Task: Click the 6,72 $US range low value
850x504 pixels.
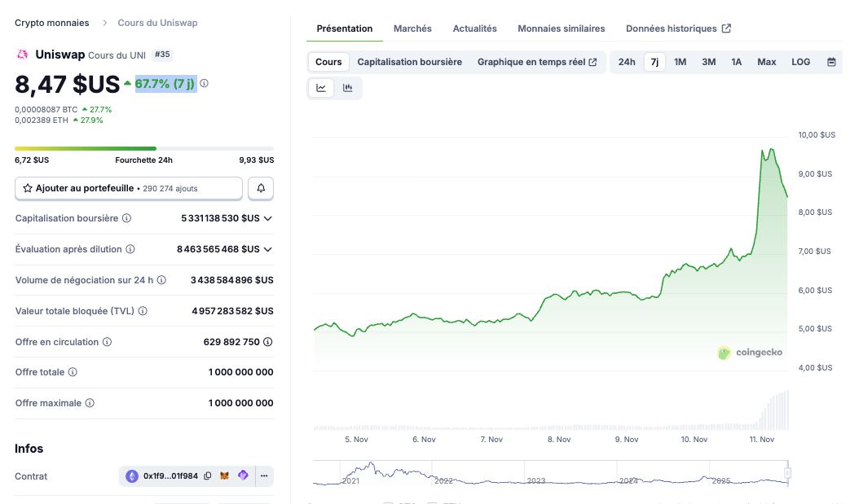Action: point(32,160)
